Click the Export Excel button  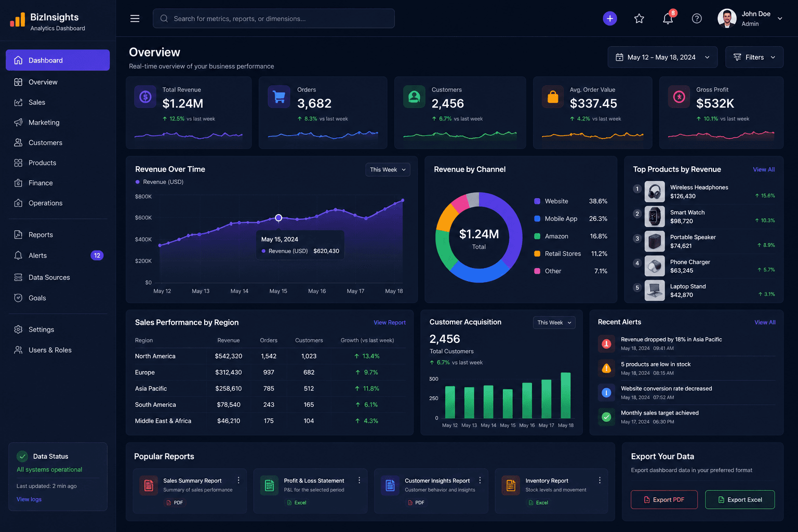[x=740, y=500]
